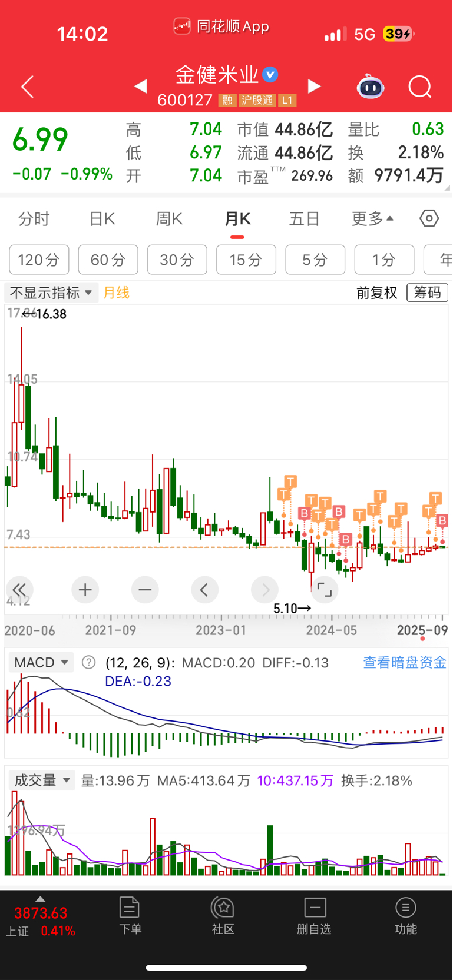This screenshot has height=980, width=453.
Task: Choose the 30分 period
Action: point(177,260)
